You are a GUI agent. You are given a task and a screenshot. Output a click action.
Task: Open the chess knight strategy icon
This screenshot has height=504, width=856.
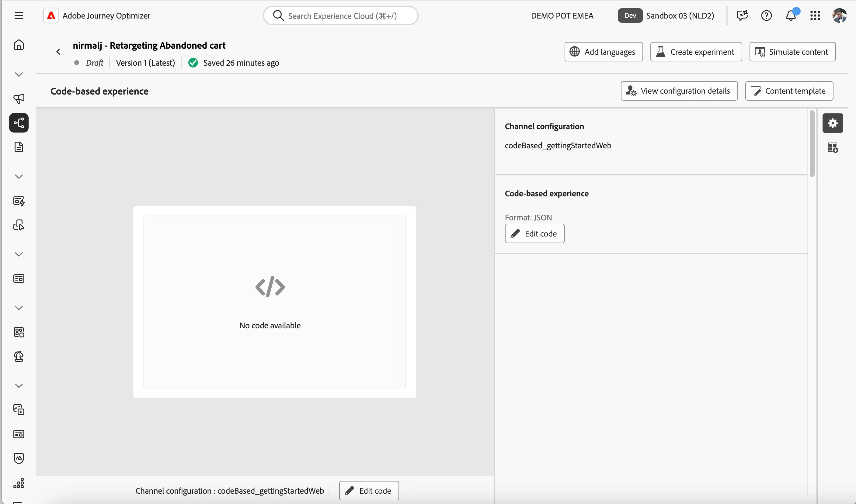19,356
